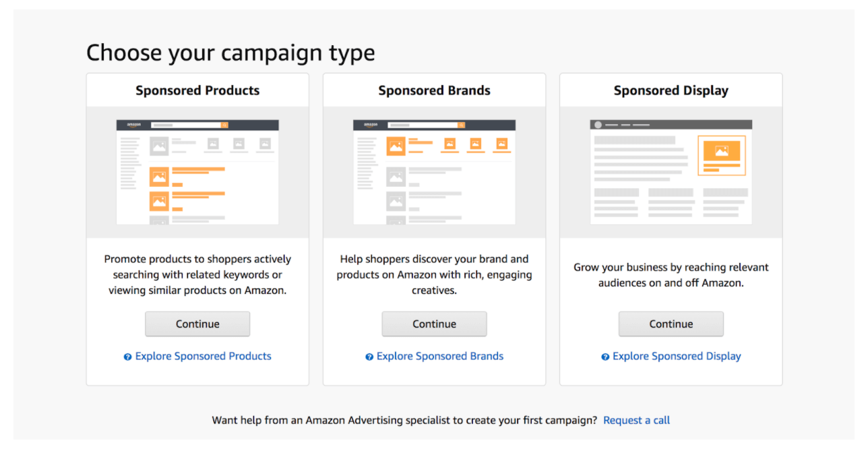
Task: Select the Sponsored Products card header
Action: 197,90
